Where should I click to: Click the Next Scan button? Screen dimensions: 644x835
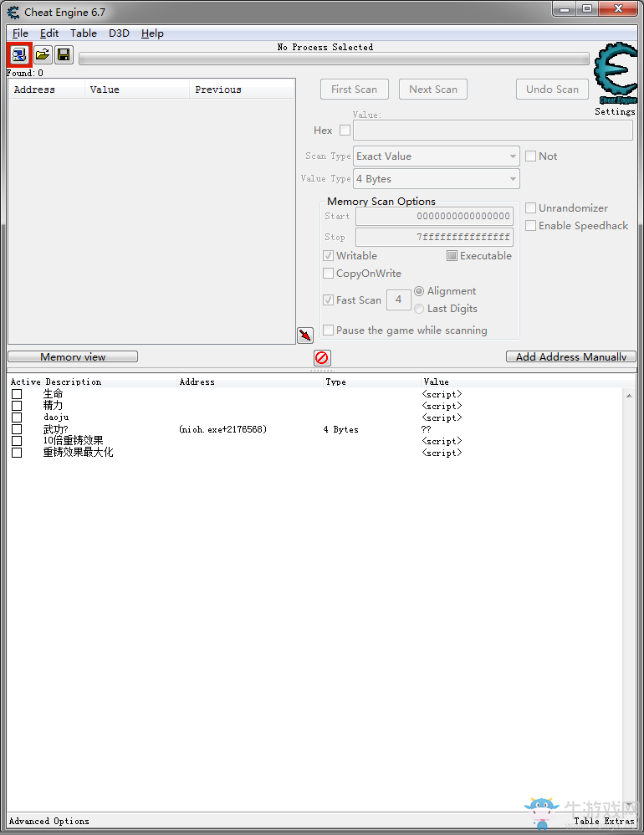(x=433, y=89)
